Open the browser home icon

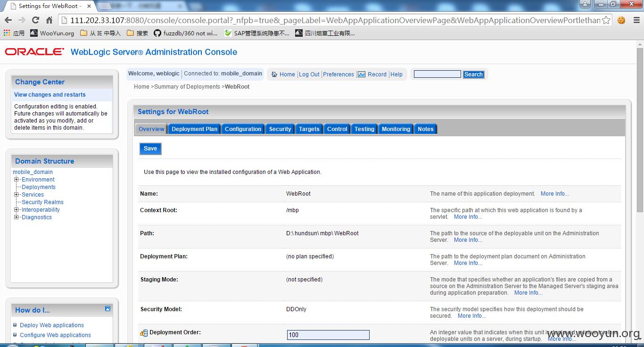[49, 20]
